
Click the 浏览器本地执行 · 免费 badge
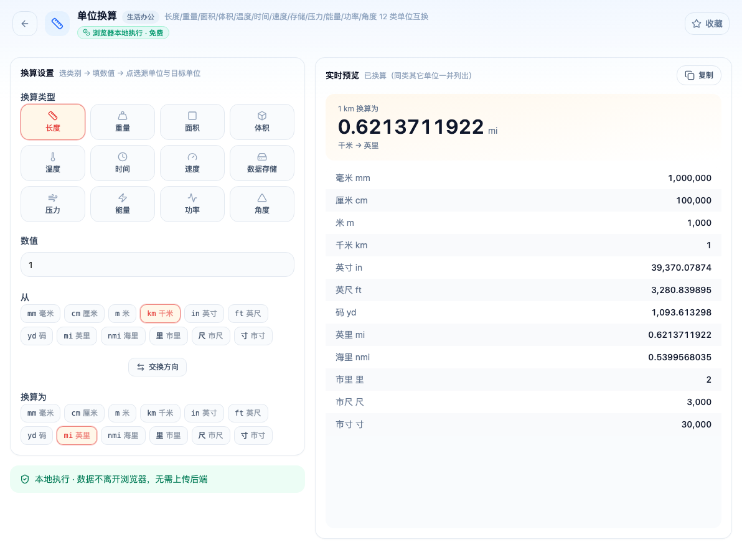point(123,32)
